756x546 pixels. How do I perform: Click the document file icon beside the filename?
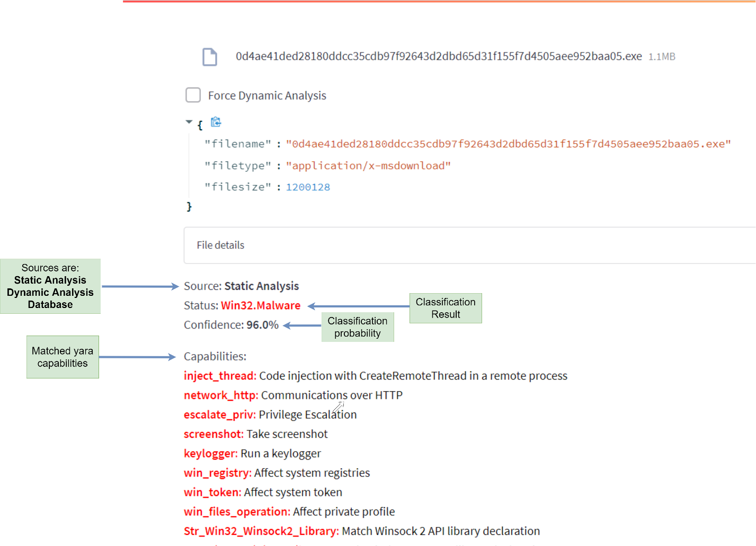pyautogui.click(x=210, y=57)
